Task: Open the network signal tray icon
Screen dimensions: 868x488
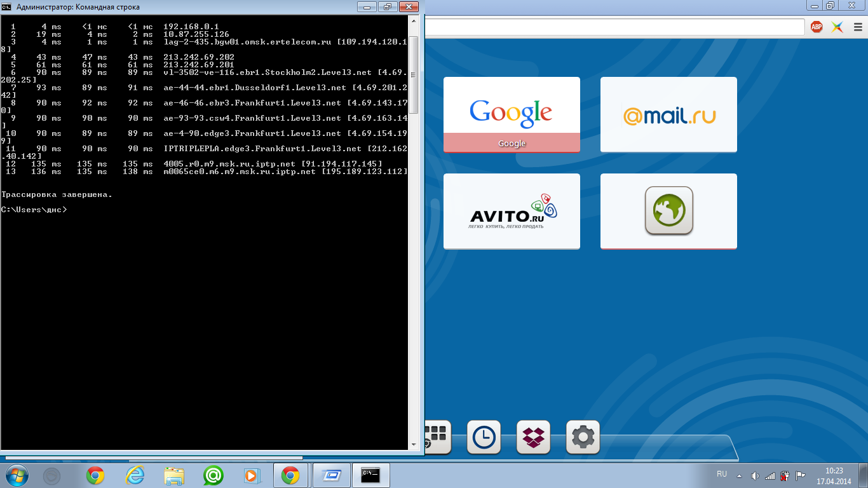Action: click(x=770, y=475)
